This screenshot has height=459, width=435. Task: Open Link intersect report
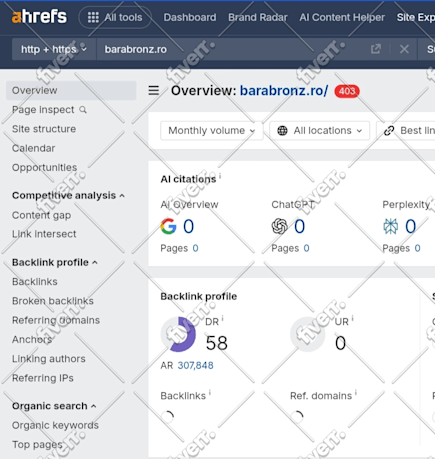(x=44, y=234)
